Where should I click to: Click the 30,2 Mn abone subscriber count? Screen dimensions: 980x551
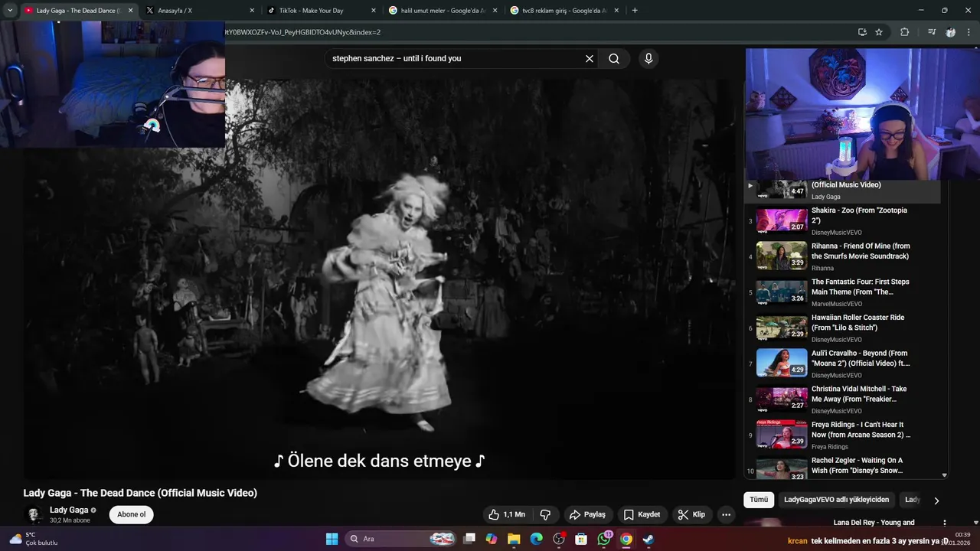click(70, 520)
